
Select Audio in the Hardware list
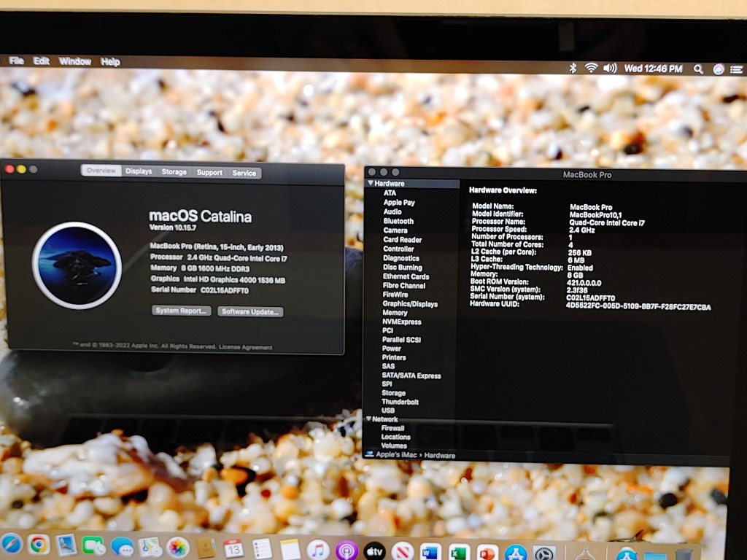tap(392, 211)
